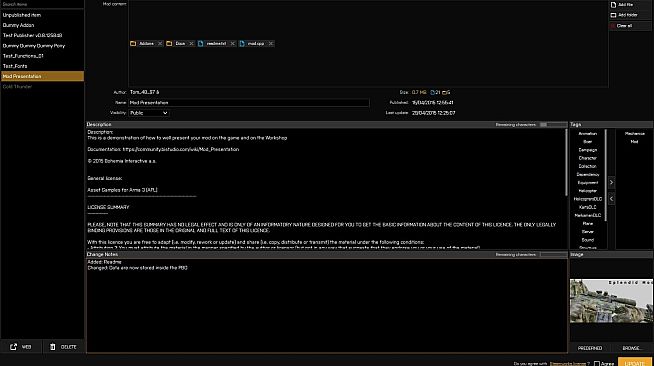This screenshot has width=654, height=366.
Task: Click the Search items field
Action: point(42,4)
